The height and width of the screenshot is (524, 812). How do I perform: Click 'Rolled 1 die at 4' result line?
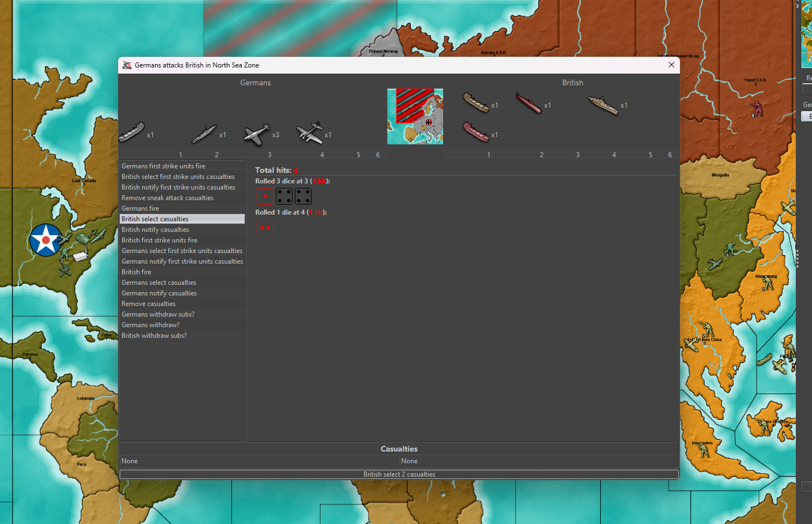coord(291,212)
